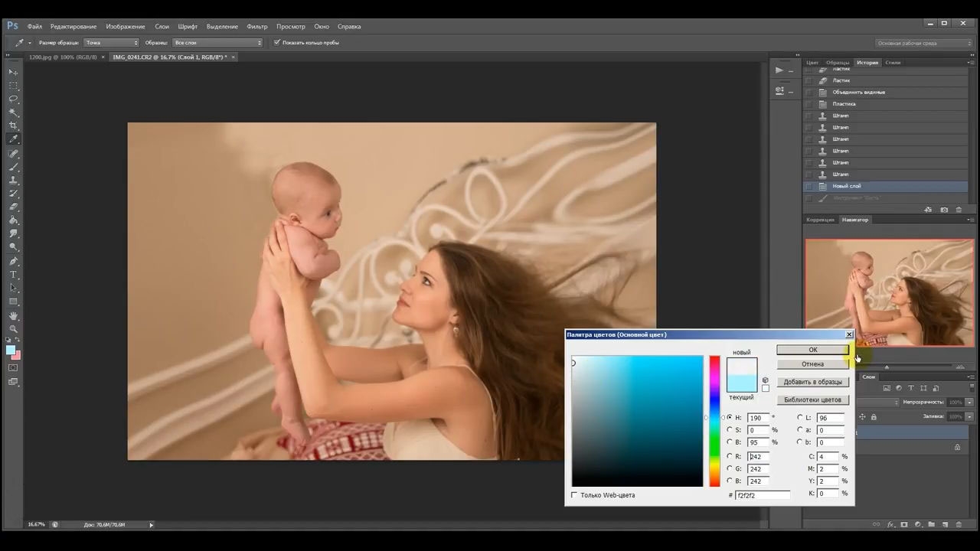The image size is (980, 551).
Task: Select the Zoom tool
Action: pyautogui.click(x=13, y=329)
